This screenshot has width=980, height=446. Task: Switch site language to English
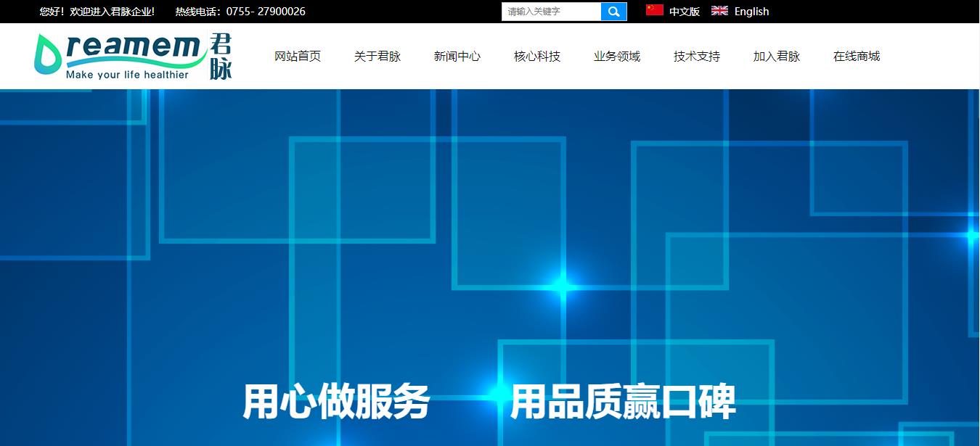[751, 12]
